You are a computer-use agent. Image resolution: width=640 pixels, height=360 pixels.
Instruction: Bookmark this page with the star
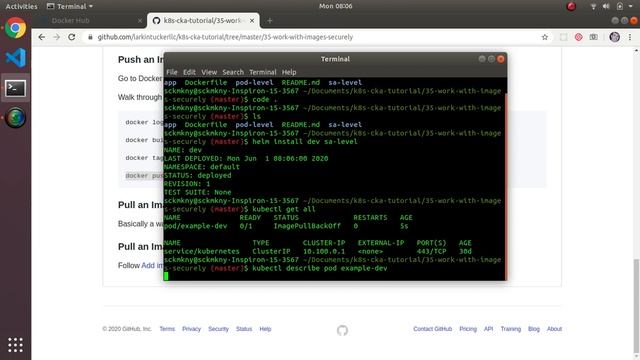(544, 37)
